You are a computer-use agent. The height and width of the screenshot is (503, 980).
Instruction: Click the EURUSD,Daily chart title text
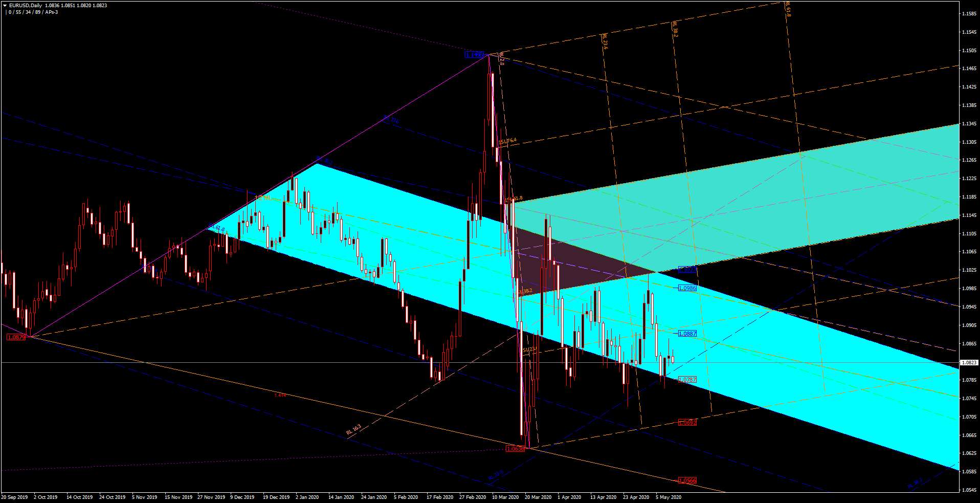(26, 6)
